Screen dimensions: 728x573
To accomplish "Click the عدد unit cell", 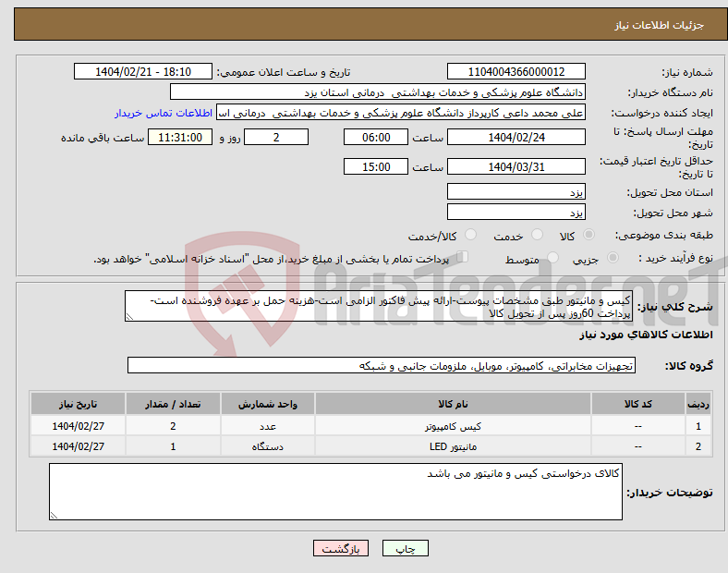I will click(x=267, y=426).
